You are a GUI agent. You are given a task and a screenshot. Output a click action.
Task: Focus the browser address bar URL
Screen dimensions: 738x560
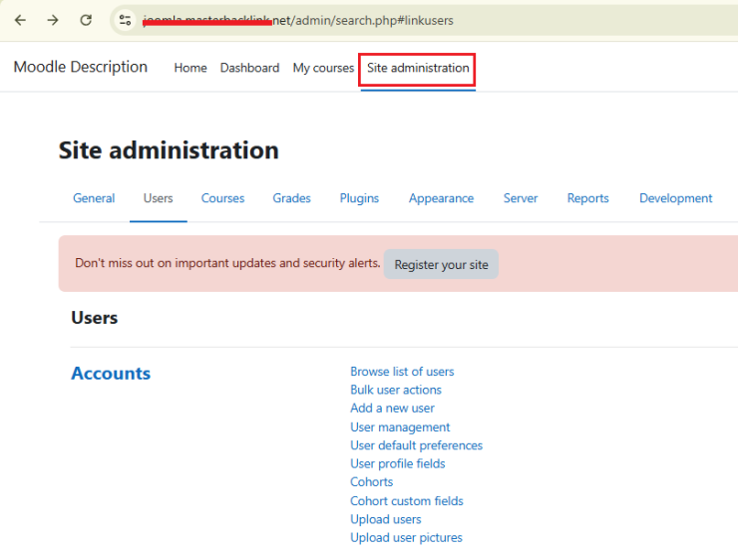(x=298, y=21)
